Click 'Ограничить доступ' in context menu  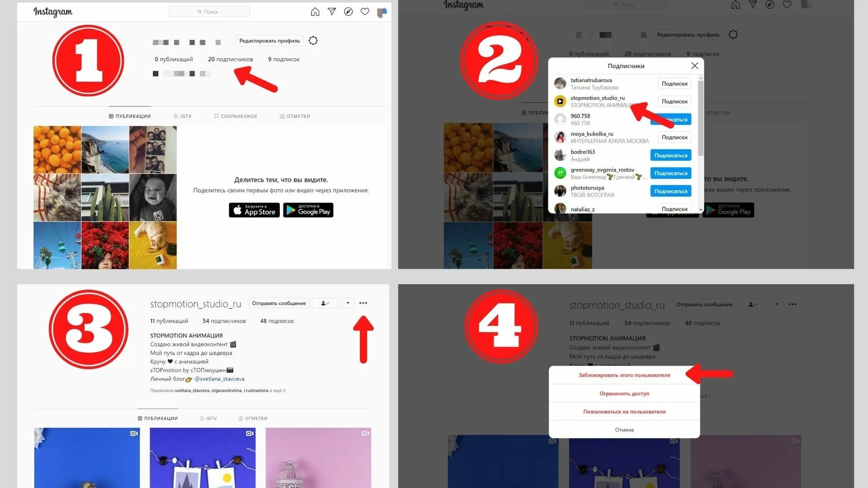(x=623, y=393)
